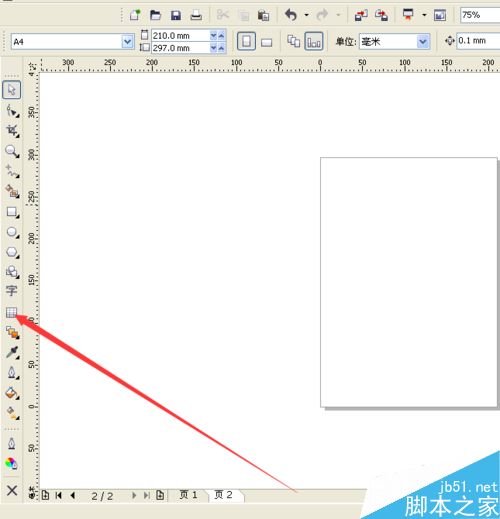Add page after with right plus icon
This screenshot has width=500, height=519.
click(x=160, y=495)
